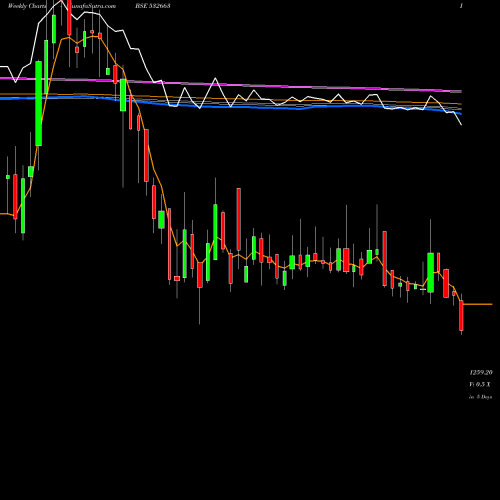Image resolution: width=500 pixels, height=500 pixels.
Task: Click the "in 5 Days" label
Action: point(480,397)
